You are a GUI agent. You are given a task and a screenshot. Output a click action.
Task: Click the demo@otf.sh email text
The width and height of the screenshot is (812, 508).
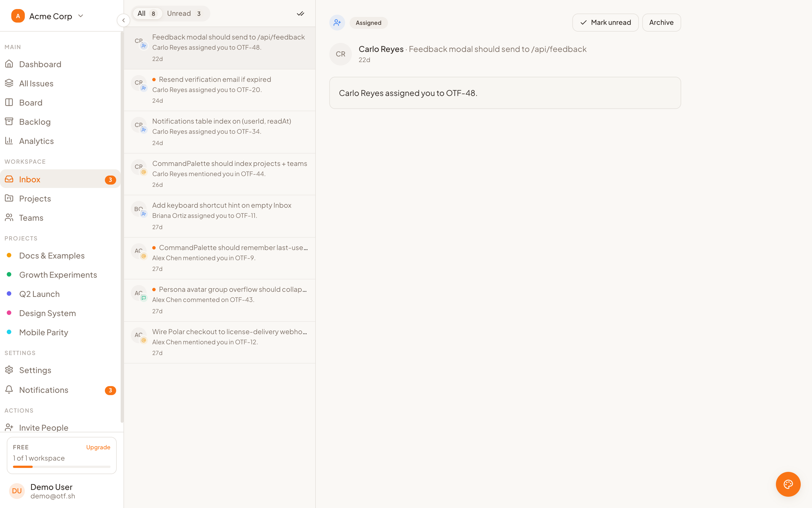53,496
